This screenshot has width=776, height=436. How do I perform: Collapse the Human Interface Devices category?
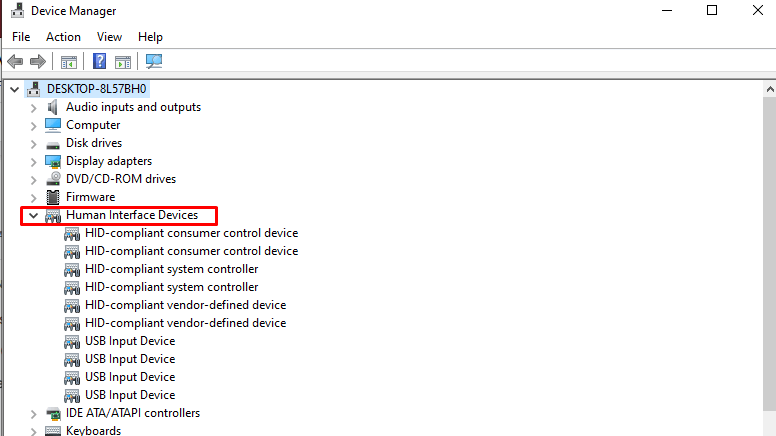(33, 215)
